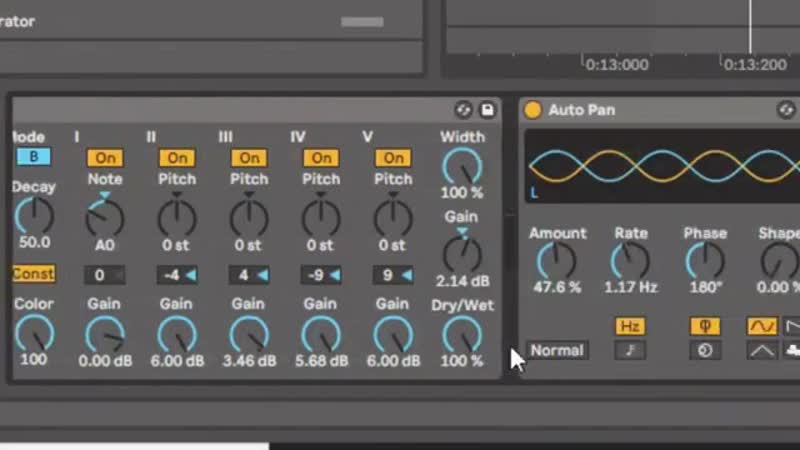The height and width of the screenshot is (450, 800).
Task: Click the Mode B button
Action: coord(33,157)
